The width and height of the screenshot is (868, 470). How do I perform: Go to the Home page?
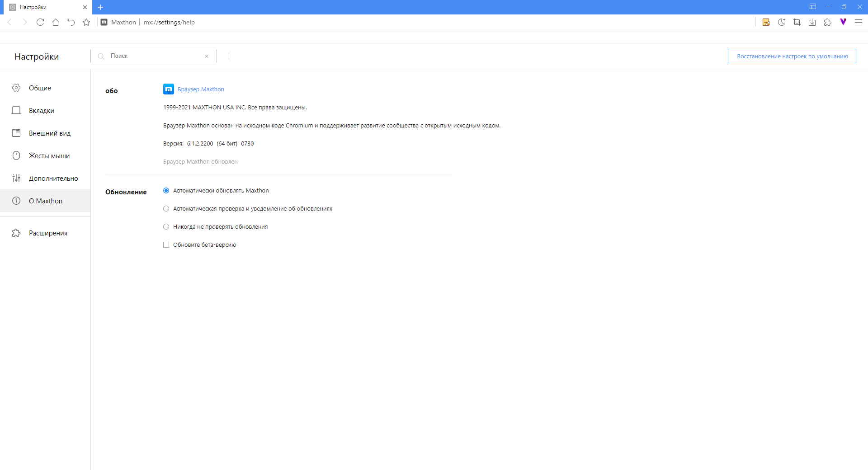56,22
